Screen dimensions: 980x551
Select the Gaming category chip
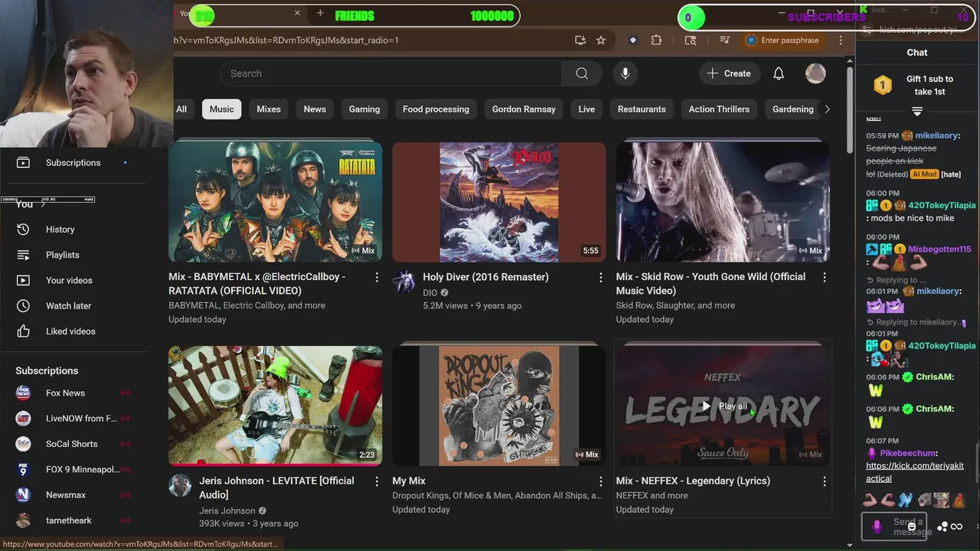[364, 109]
